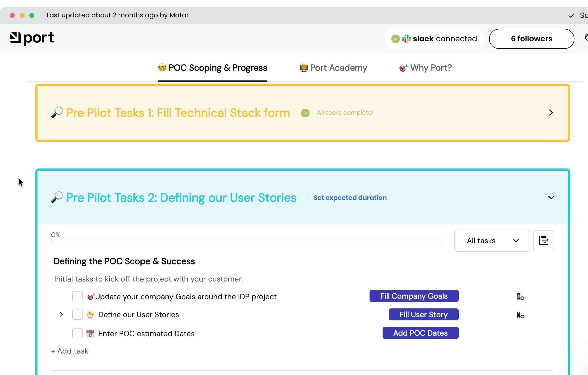Click the green checkmark on Pre Pilot Tasks 1
Screen dimensions: 588x375
pos(305,113)
